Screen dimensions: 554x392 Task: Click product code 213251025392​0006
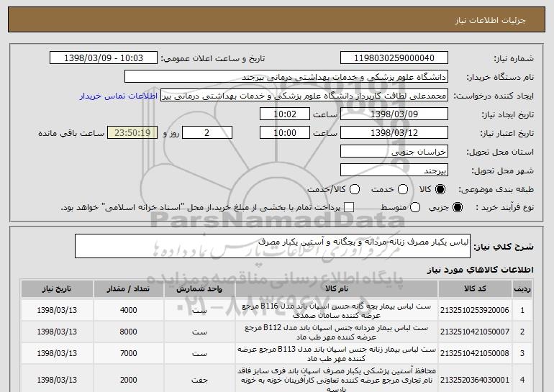point(475,311)
